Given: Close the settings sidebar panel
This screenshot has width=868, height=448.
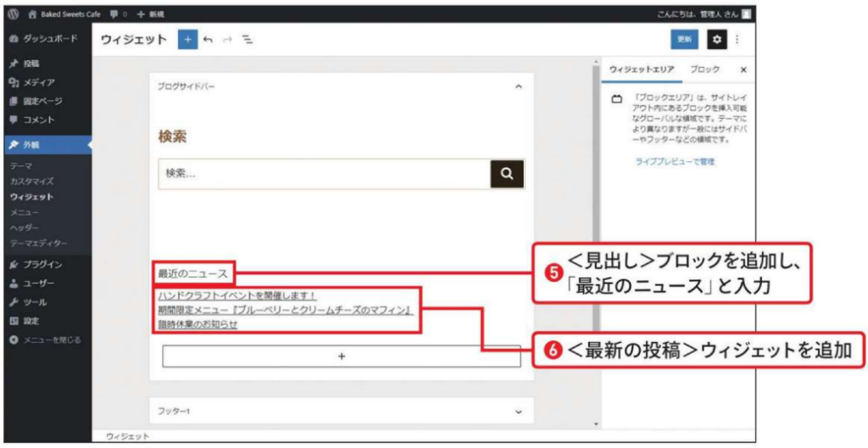Looking at the screenshot, I should 743,70.
